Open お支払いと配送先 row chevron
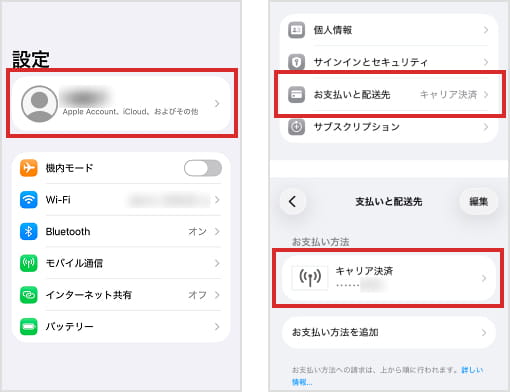 pyautogui.click(x=486, y=94)
